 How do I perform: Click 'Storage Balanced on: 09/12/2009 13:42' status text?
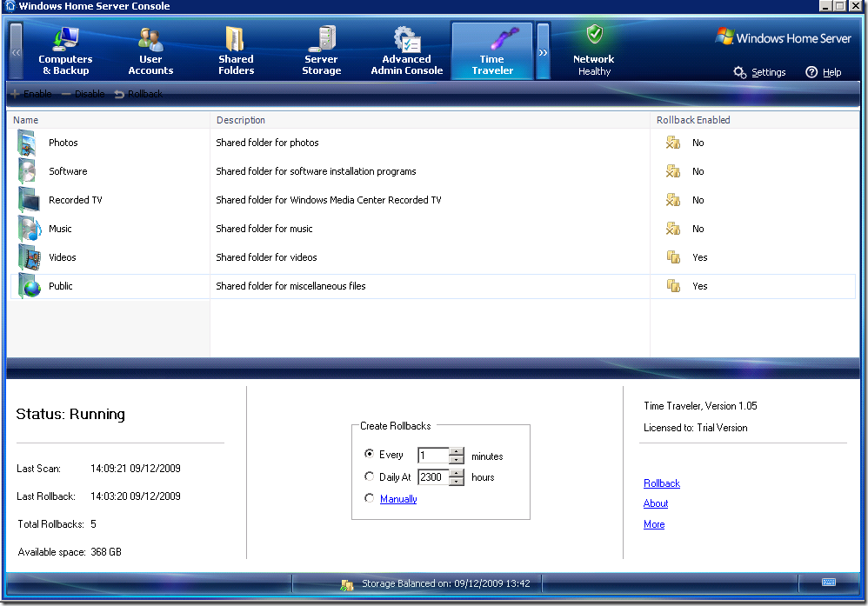click(x=445, y=584)
